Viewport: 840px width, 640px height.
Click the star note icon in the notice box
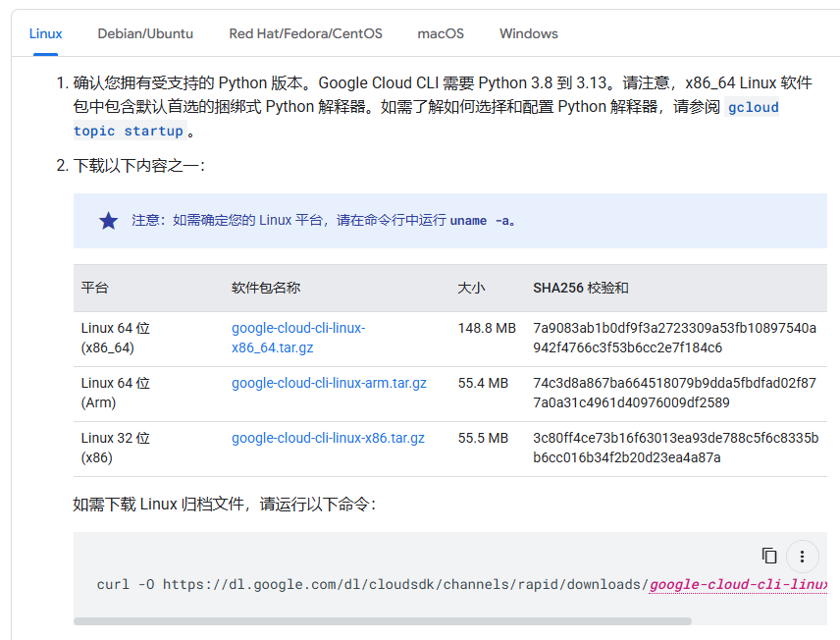[x=108, y=220]
